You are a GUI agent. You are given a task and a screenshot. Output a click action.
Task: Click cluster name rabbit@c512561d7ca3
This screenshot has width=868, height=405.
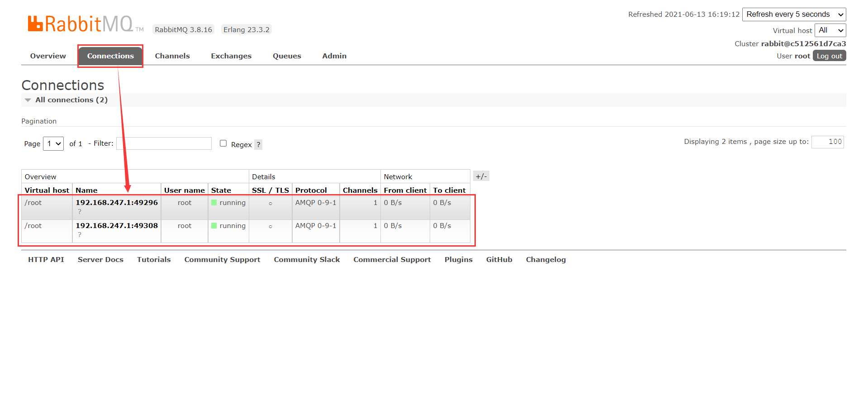(803, 44)
